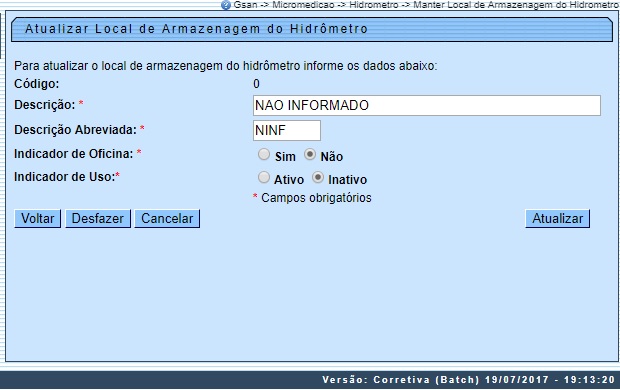620x390 pixels.
Task: Click the Cancelar button
Action: 167,219
